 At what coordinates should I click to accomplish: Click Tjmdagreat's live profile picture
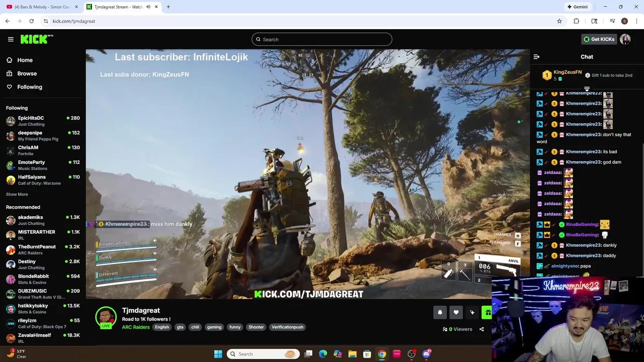(x=106, y=317)
